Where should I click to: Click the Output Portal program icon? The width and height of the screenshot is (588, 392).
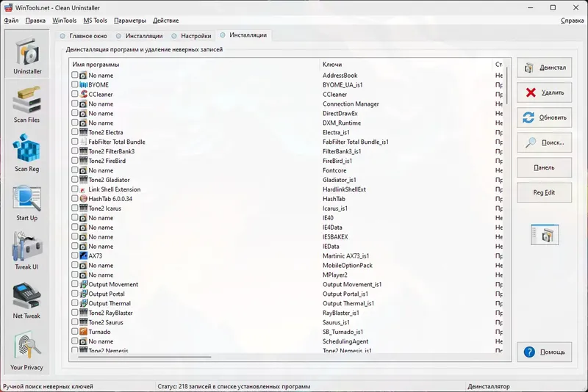(x=84, y=294)
